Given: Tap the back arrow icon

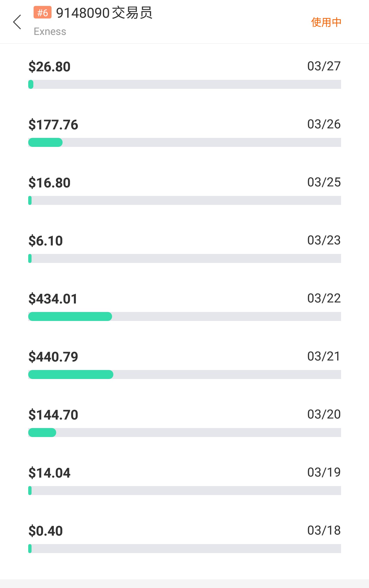Looking at the screenshot, I should (17, 22).
